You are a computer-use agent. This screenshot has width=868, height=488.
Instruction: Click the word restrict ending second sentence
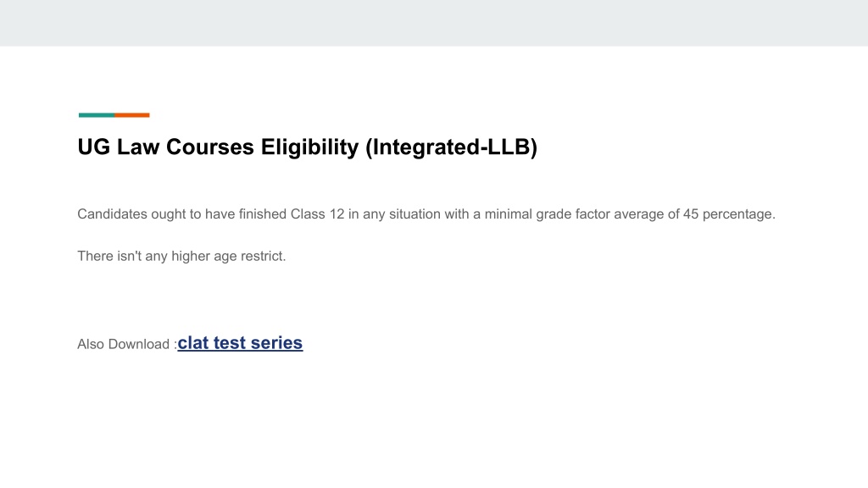coord(264,256)
